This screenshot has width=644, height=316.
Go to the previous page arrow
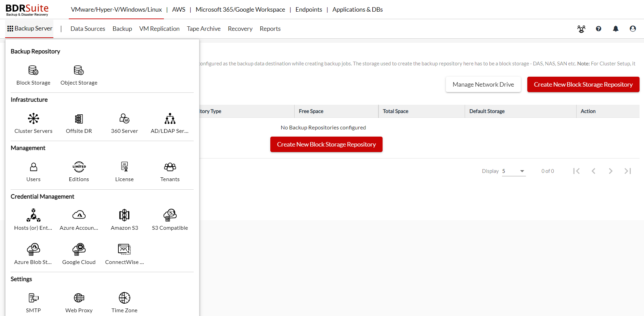point(593,171)
